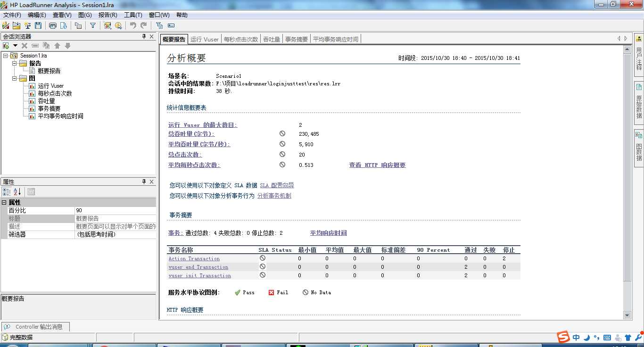Pin the 属性 panel

(144, 182)
